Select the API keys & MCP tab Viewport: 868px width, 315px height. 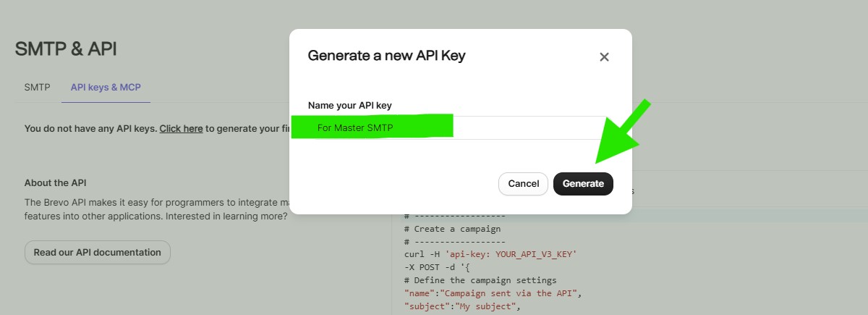coord(106,88)
